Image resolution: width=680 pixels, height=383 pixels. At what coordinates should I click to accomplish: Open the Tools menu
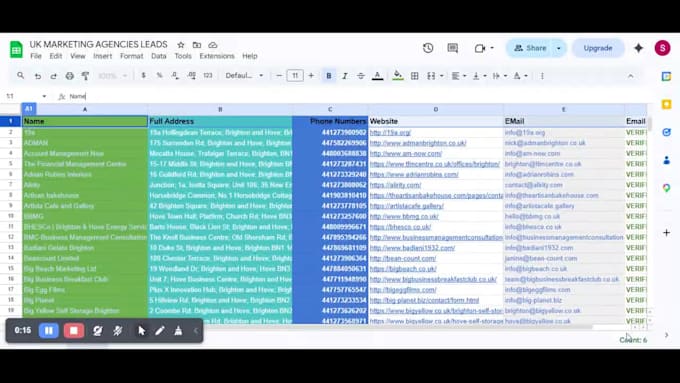tap(183, 56)
